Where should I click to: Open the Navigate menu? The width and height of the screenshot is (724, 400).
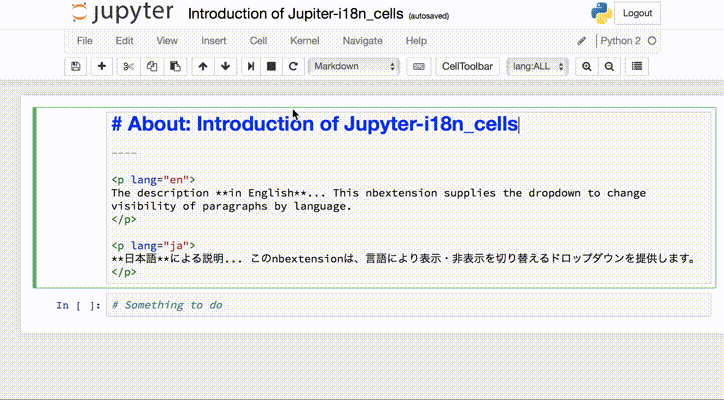[x=362, y=41]
